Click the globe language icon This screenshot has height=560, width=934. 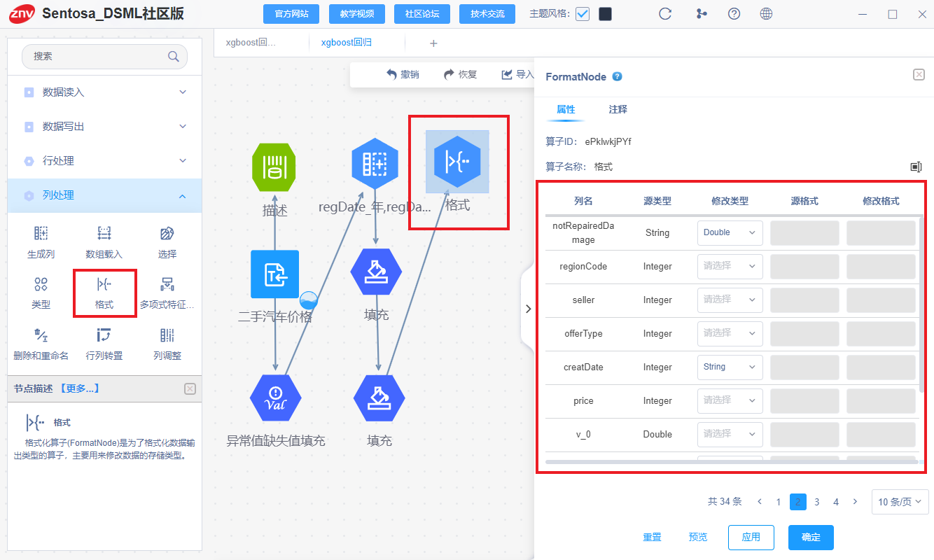[767, 14]
